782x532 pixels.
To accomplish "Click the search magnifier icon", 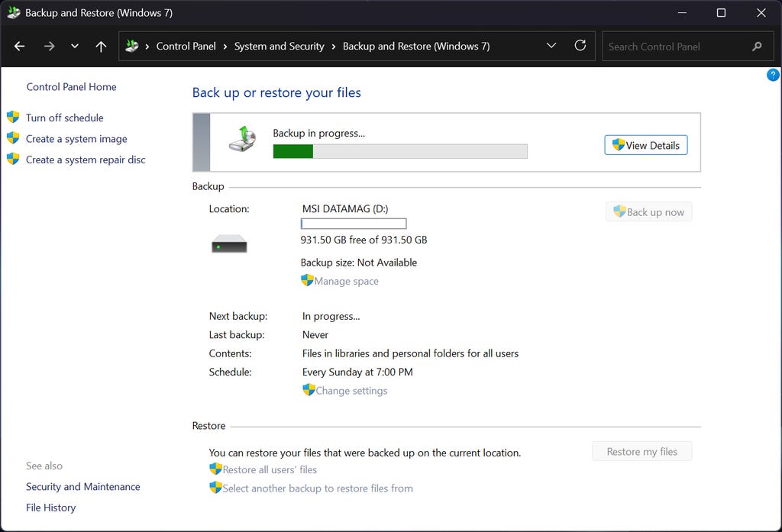I will click(757, 47).
